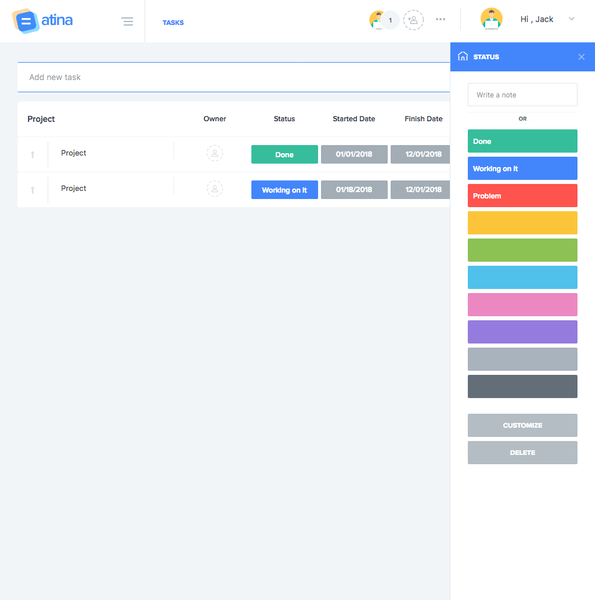Select the Problem status option
This screenshot has width=595, height=600.
(522, 196)
